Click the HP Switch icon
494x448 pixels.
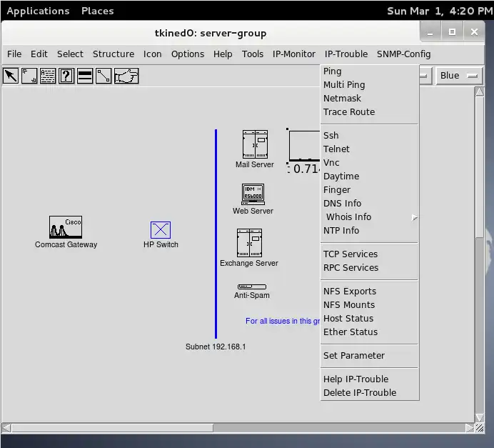pos(161,230)
